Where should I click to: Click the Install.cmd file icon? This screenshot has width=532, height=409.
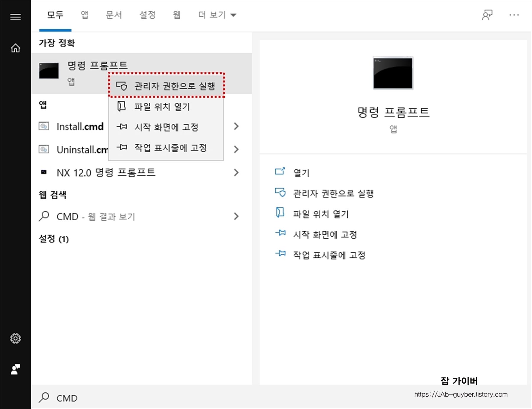[x=44, y=126]
